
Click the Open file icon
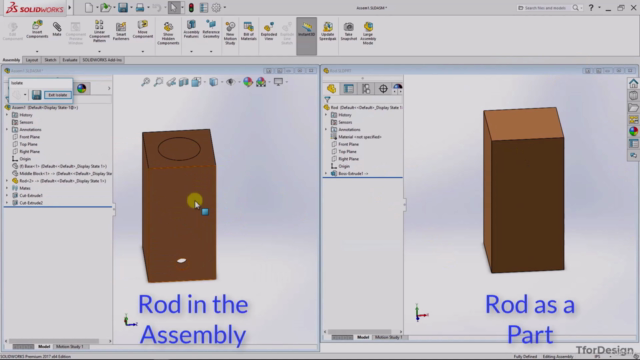point(105,7)
